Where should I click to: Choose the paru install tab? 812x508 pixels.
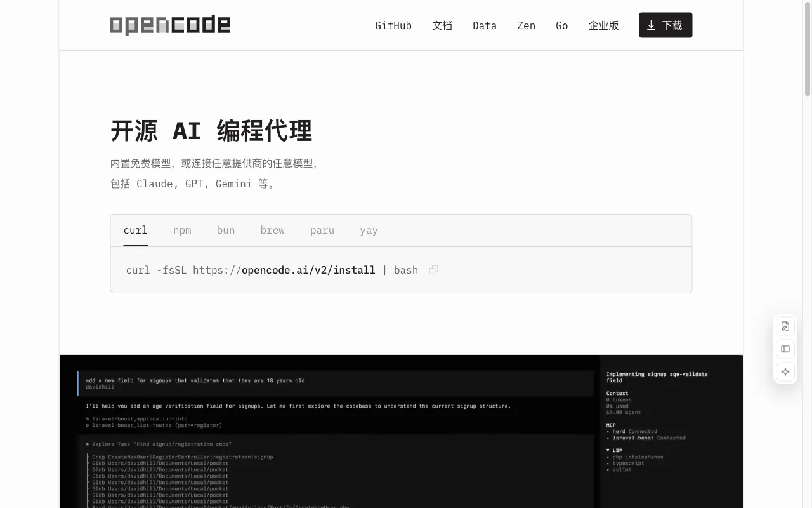[322, 231]
